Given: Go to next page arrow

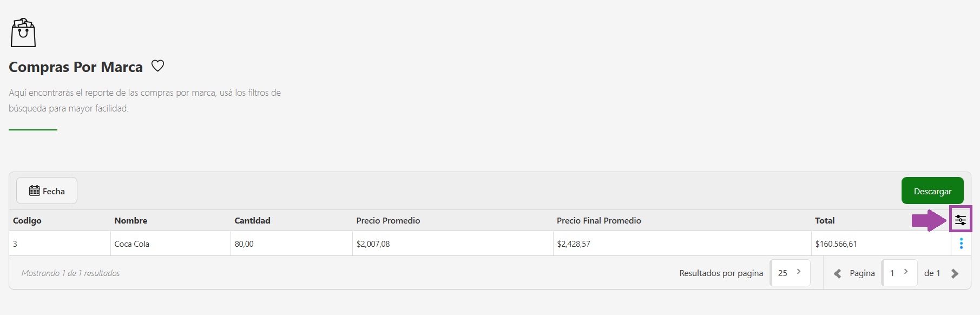Looking at the screenshot, I should (x=955, y=273).
